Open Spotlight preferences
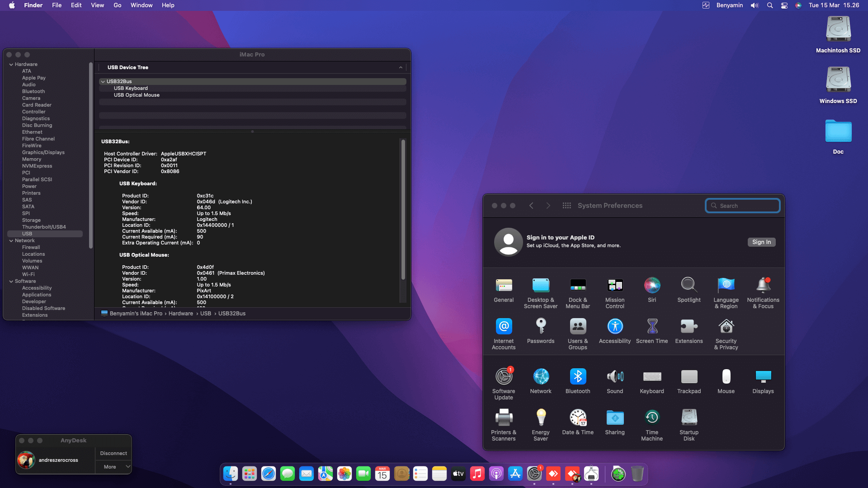 point(689,290)
